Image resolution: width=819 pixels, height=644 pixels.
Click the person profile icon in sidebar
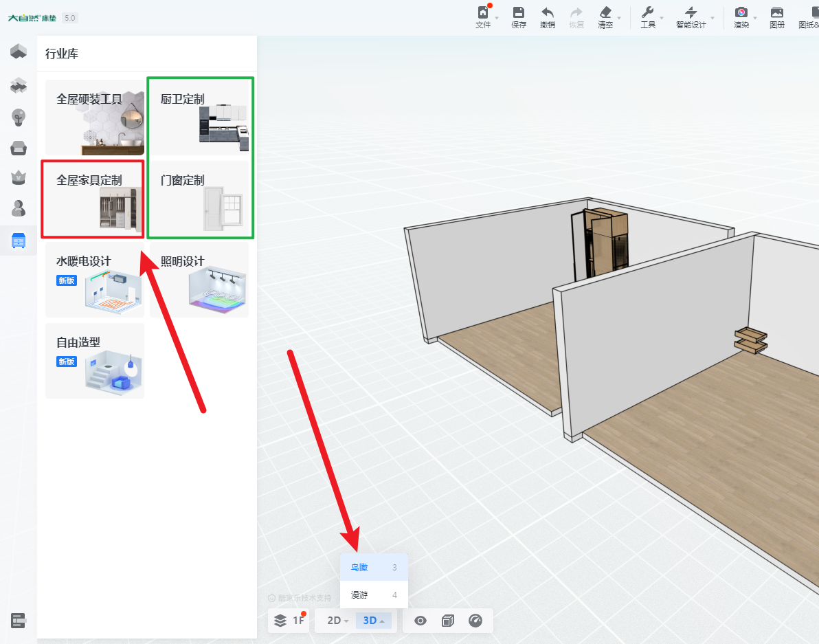coord(19,208)
